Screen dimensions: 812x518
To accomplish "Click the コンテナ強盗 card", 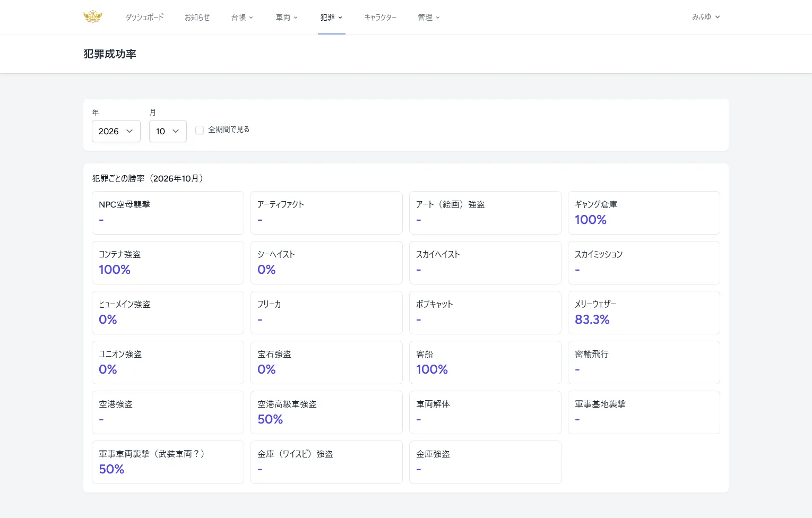I will [168, 263].
